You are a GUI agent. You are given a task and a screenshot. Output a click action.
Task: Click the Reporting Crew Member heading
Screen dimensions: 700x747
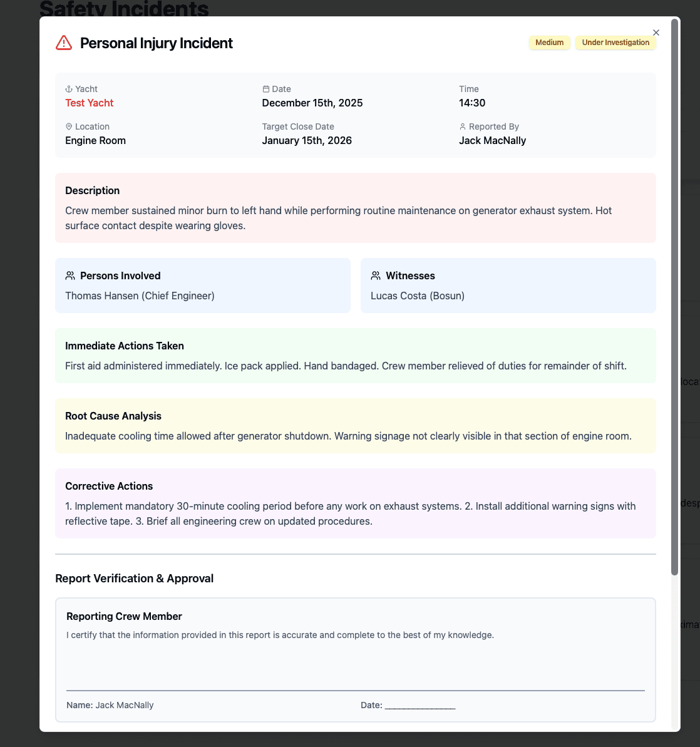(x=125, y=617)
